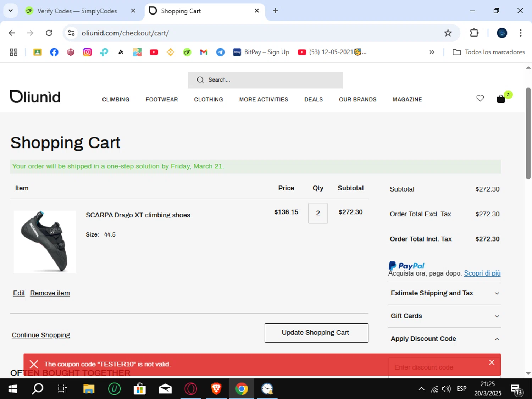Open the FOOTWEAR menu
The image size is (532, 399).
(x=162, y=100)
